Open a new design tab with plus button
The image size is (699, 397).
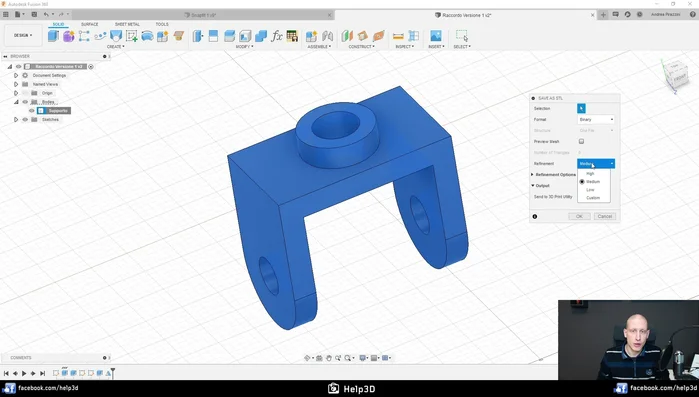click(x=603, y=15)
